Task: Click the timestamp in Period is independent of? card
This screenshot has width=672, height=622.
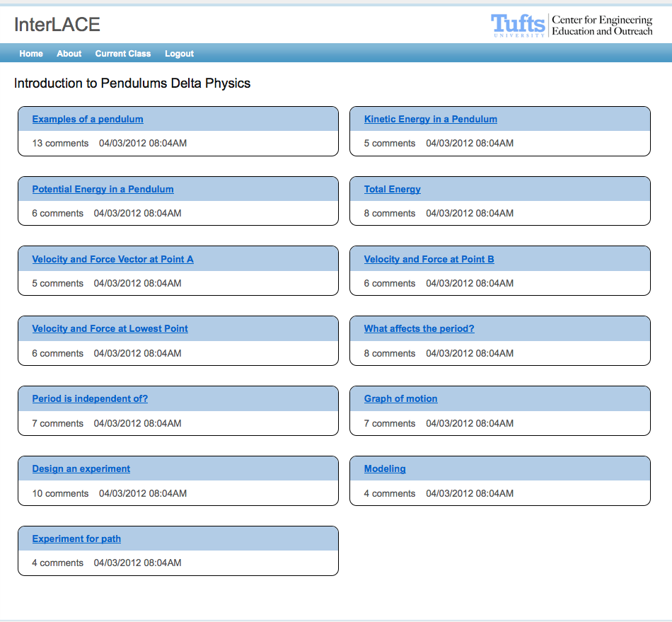Action: click(x=137, y=424)
